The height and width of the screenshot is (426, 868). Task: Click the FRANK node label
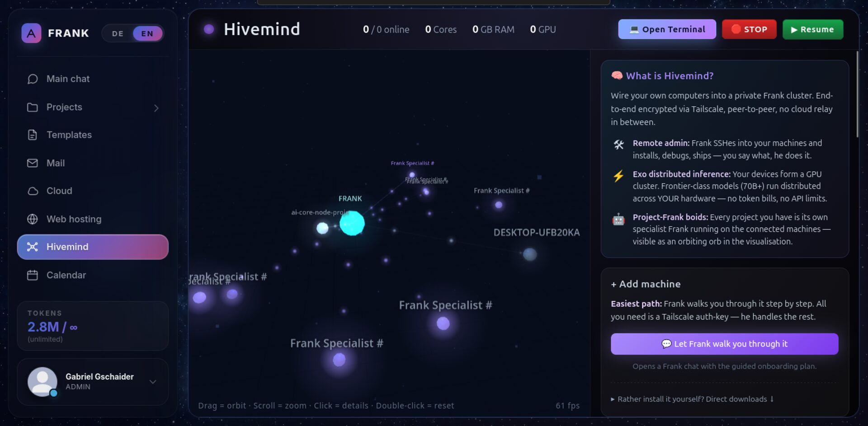(x=350, y=199)
